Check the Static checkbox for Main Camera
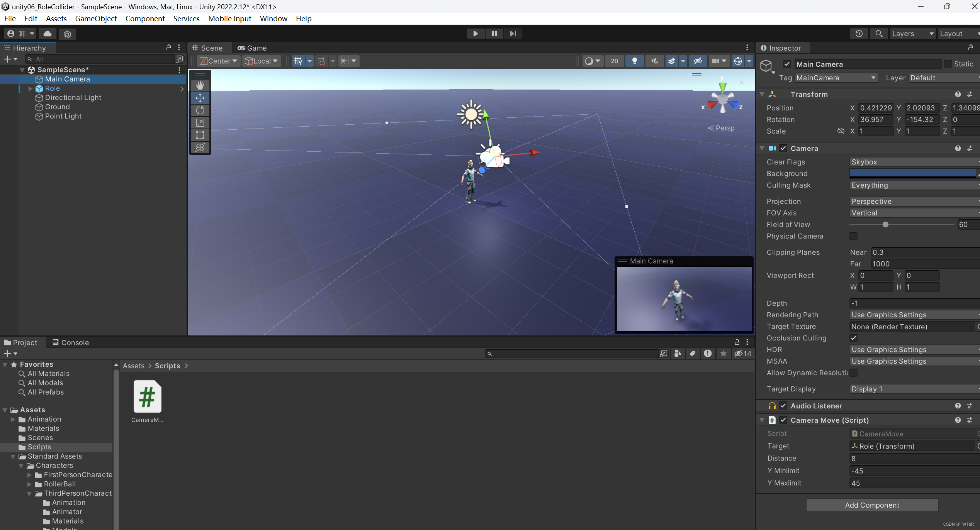This screenshot has width=980, height=530. 948,64
